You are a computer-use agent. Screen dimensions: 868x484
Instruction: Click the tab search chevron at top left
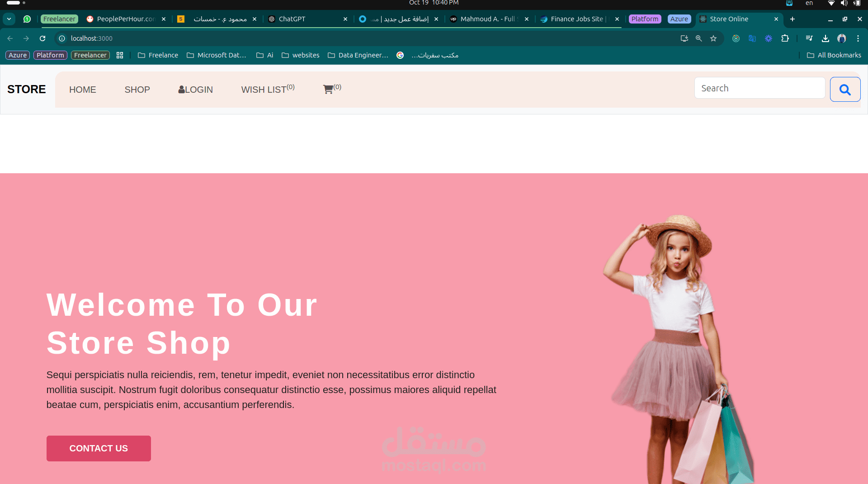pos(9,19)
